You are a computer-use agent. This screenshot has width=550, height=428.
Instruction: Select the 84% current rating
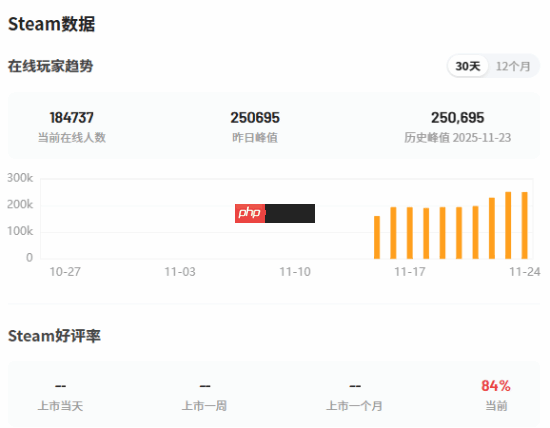coord(496,386)
